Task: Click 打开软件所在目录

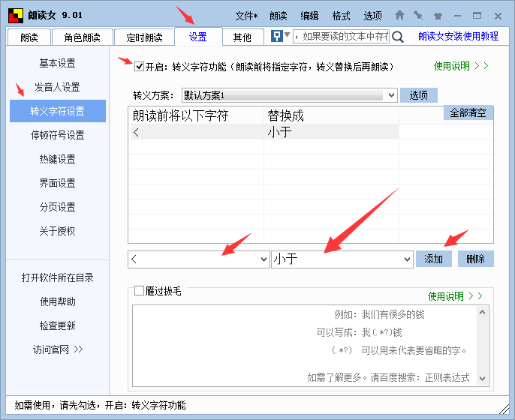Action: (58, 277)
